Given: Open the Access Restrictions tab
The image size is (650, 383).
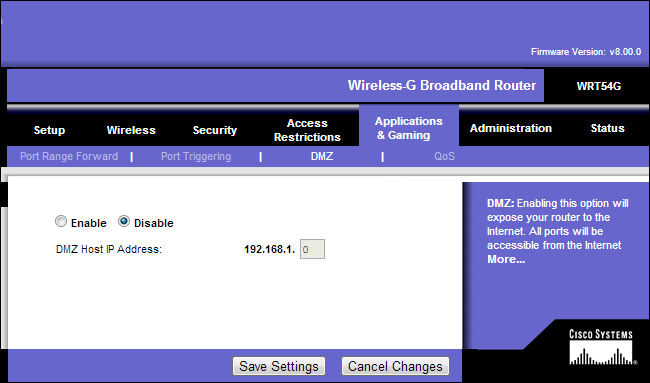Looking at the screenshot, I should (x=307, y=130).
